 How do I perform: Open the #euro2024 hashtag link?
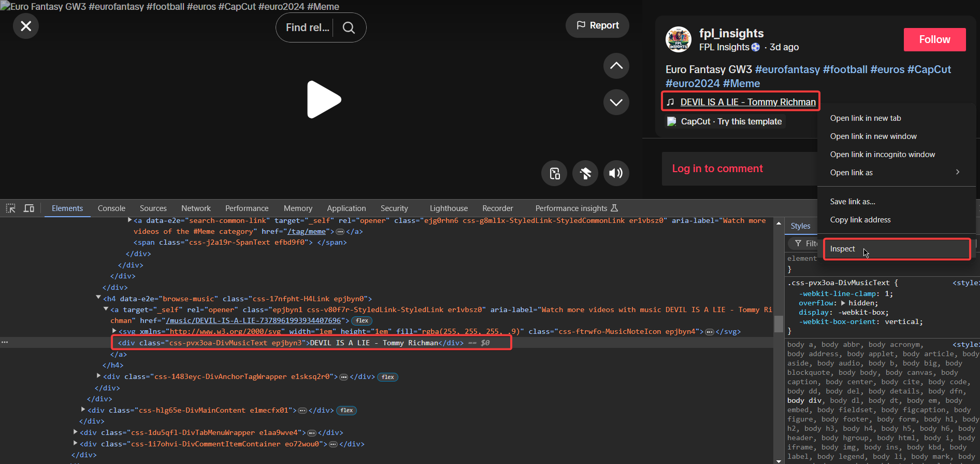coord(693,83)
